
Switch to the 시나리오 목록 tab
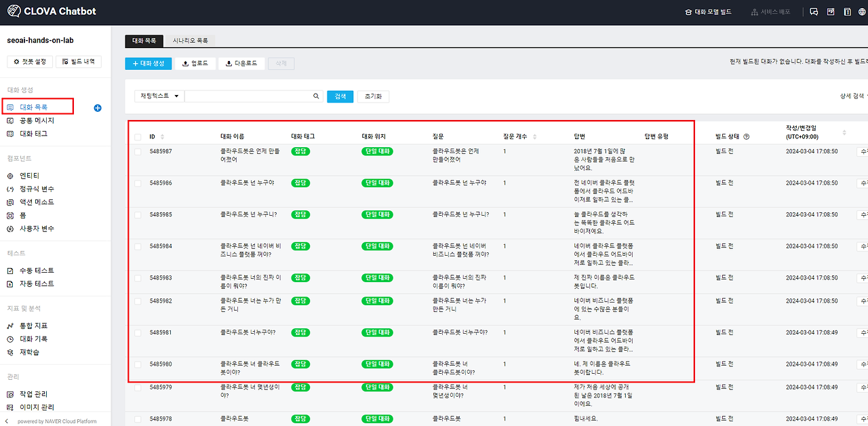point(190,41)
